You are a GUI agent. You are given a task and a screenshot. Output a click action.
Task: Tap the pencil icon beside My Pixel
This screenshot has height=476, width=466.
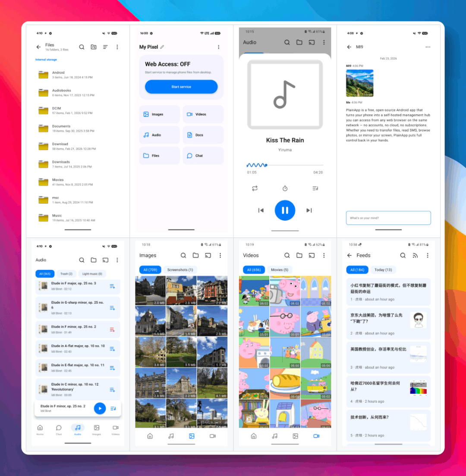click(x=162, y=47)
